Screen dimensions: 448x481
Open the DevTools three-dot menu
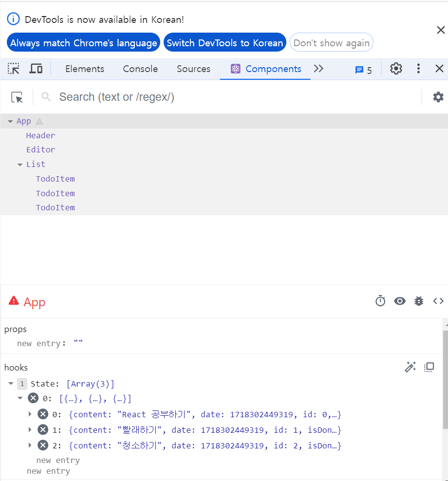(418, 69)
